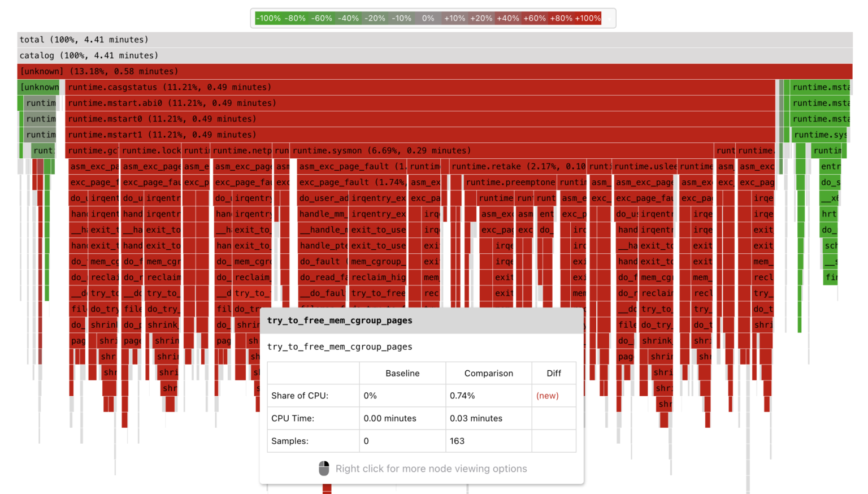
Task: Select the 0% gray swatch in the legend
Action: click(428, 18)
